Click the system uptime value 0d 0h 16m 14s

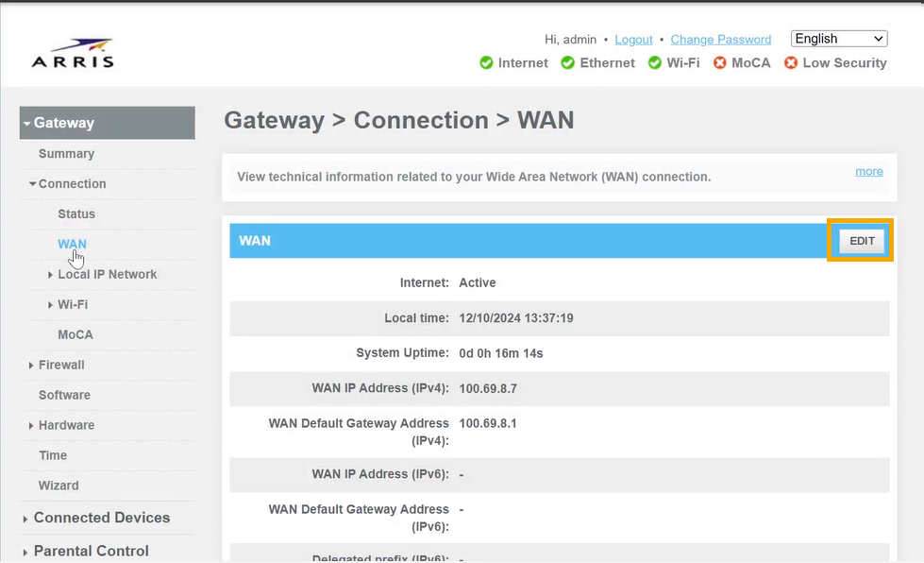501,353
